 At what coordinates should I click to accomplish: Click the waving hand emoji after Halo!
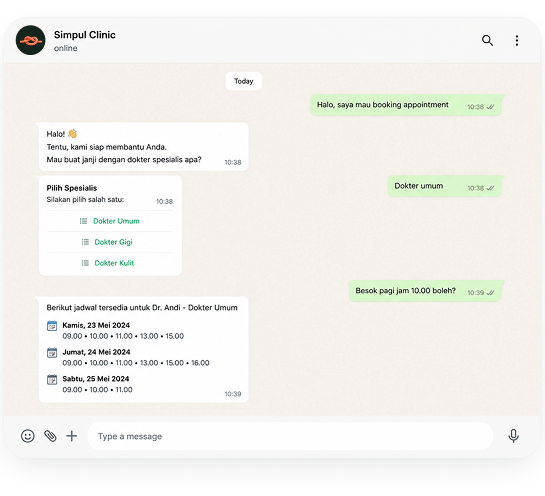coord(73,134)
